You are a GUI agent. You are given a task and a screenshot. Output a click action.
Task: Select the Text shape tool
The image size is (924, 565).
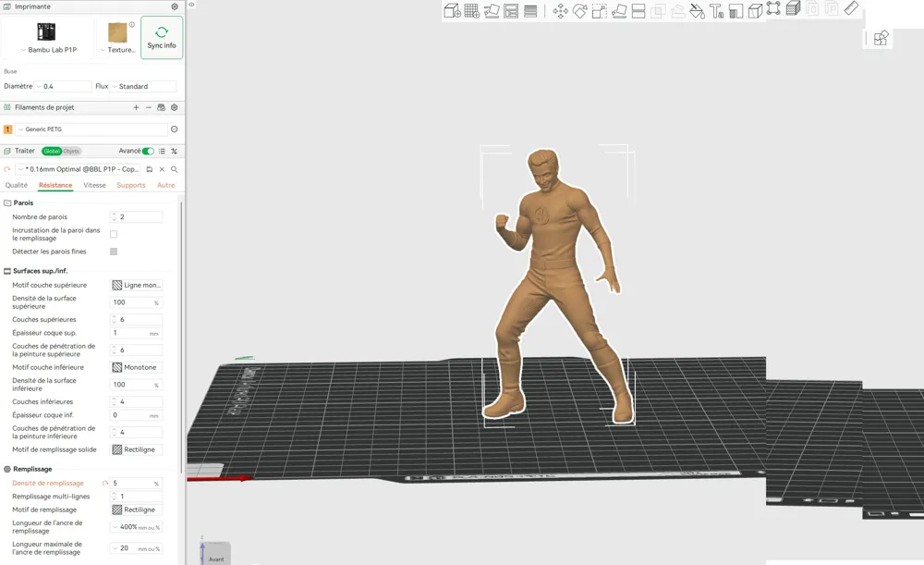click(717, 11)
